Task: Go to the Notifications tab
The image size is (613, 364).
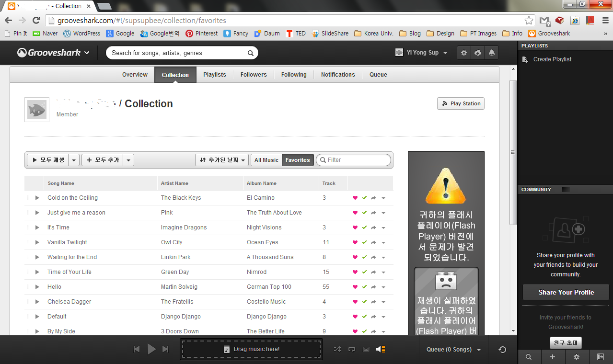Action: click(338, 75)
